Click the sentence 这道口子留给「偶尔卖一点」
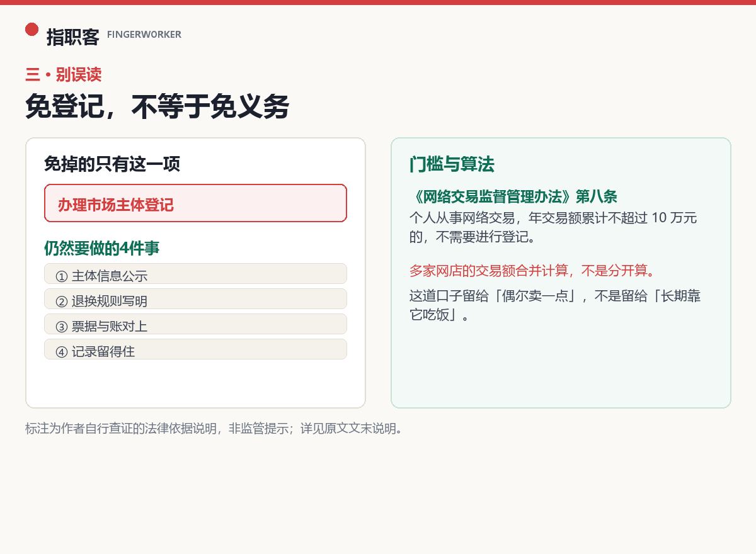756x554 pixels. [x=555, y=305]
